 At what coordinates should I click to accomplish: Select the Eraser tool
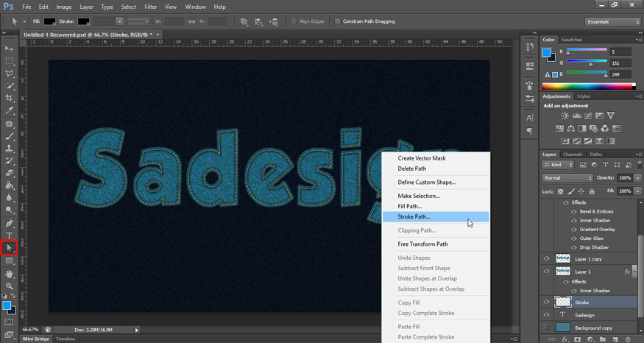(x=9, y=173)
